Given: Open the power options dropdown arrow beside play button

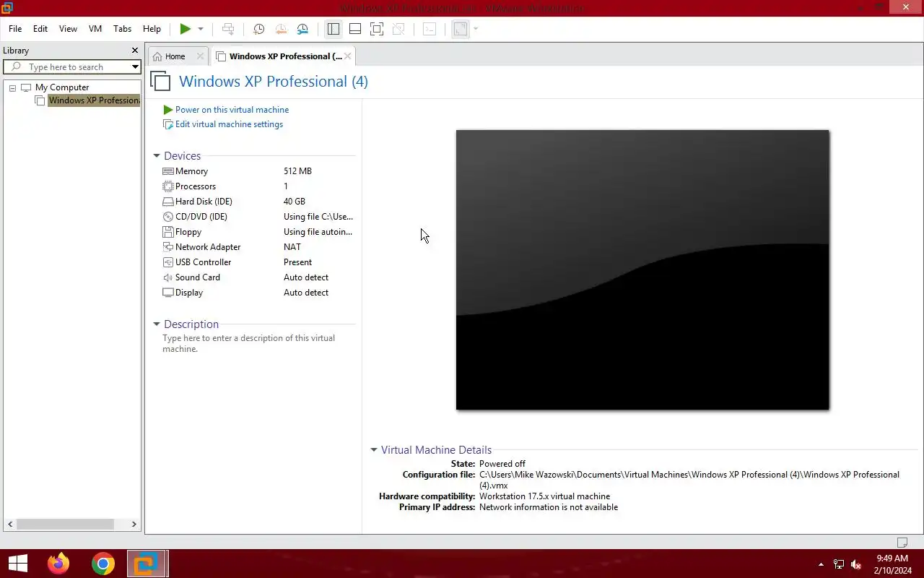Looking at the screenshot, I should point(201,29).
